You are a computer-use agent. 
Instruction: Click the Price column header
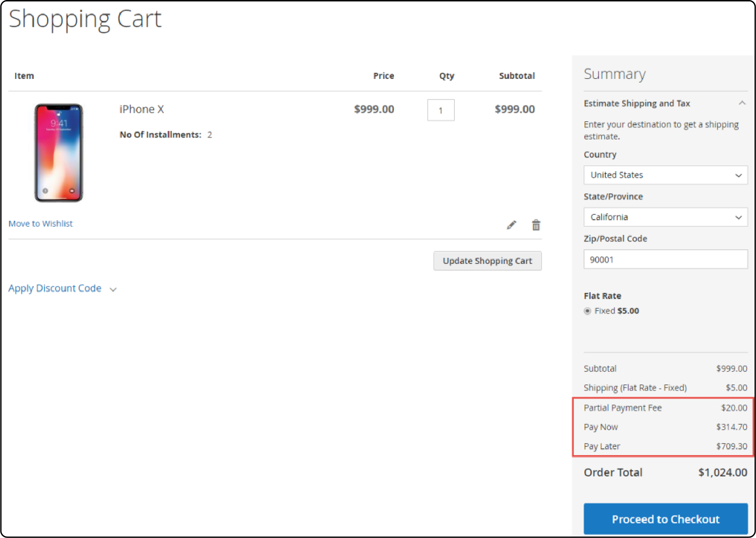[x=383, y=76]
